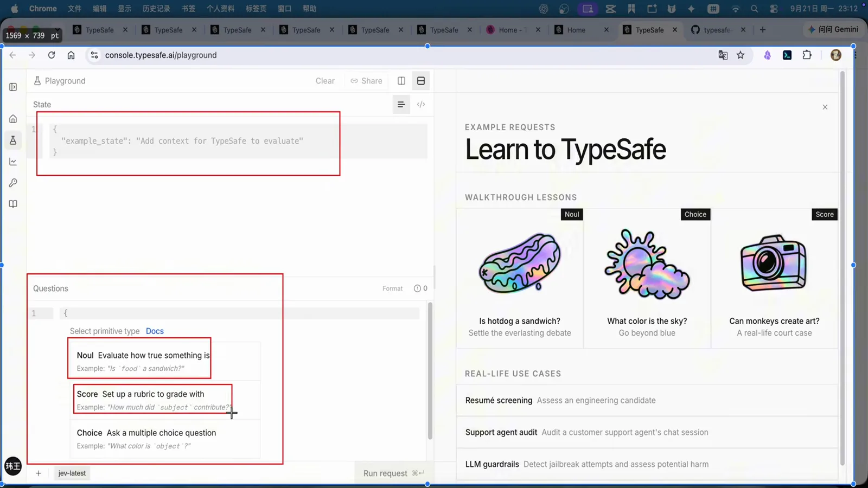Viewport: 868px width, 488px height.
Task: Open the 历史记录 history menu
Action: (156, 9)
